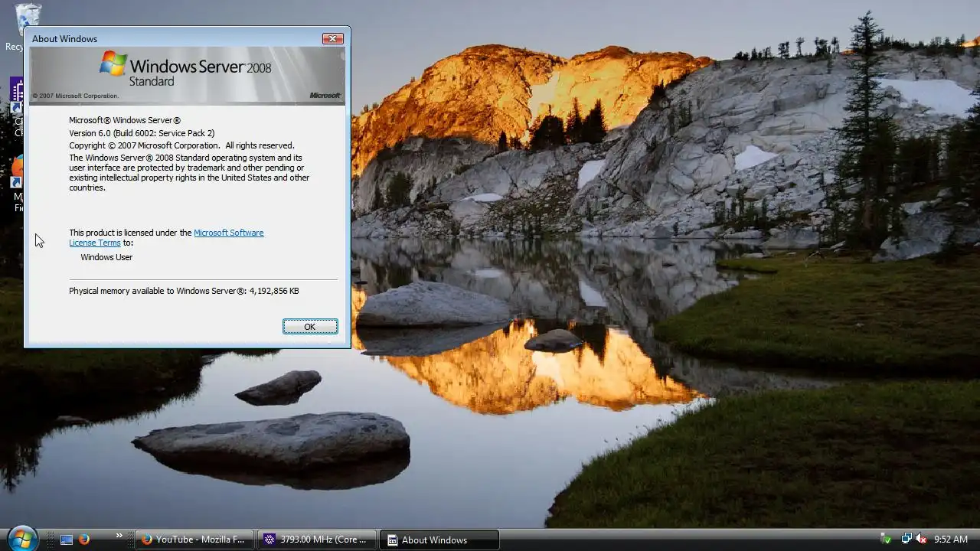
Task: Click the 9:52 AM system clock
Action: tap(951, 540)
